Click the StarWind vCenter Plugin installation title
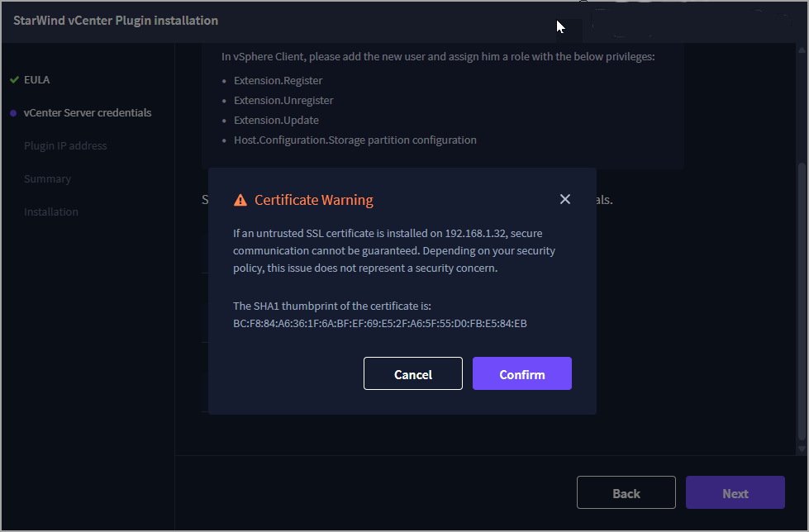 [x=116, y=21]
